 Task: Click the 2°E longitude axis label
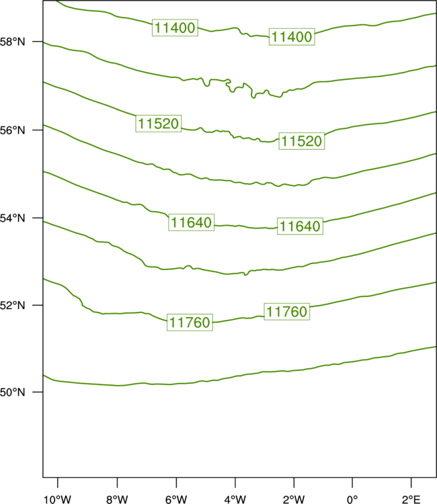pos(411,499)
